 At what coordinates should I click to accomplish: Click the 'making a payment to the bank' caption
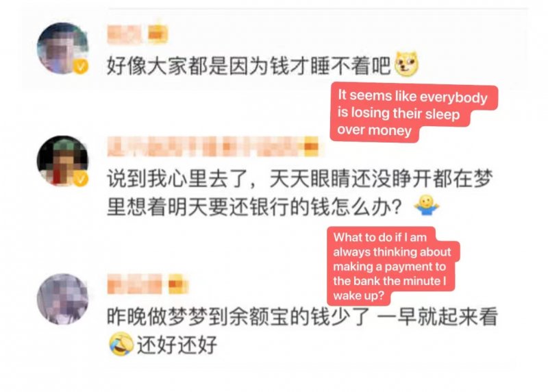[x=393, y=267]
